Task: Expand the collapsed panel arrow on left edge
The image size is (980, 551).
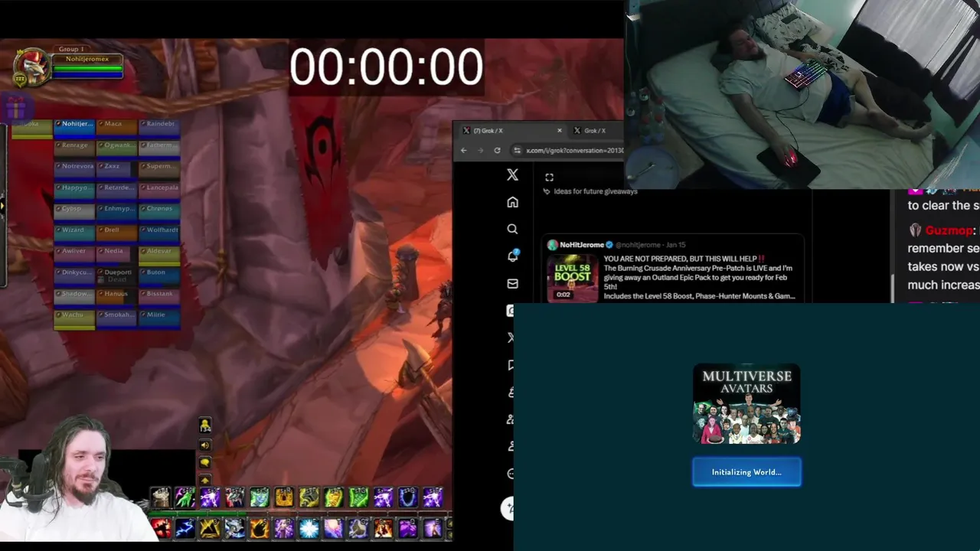Action: (2, 205)
